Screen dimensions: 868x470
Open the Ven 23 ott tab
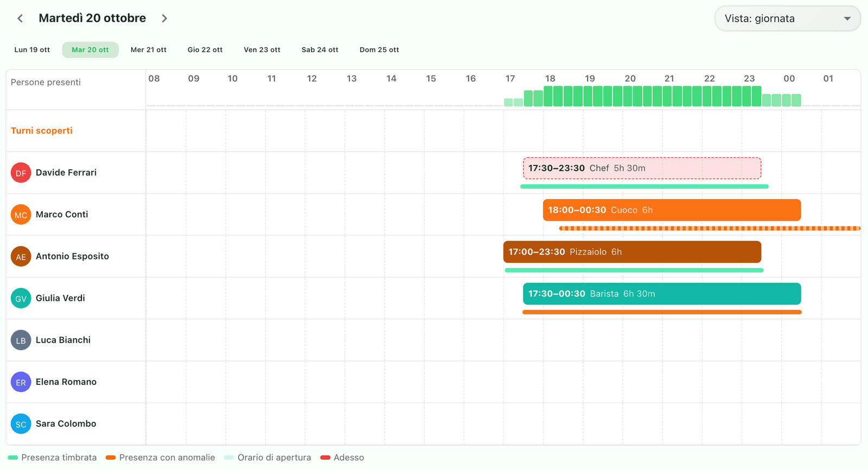[x=262, y=50]
